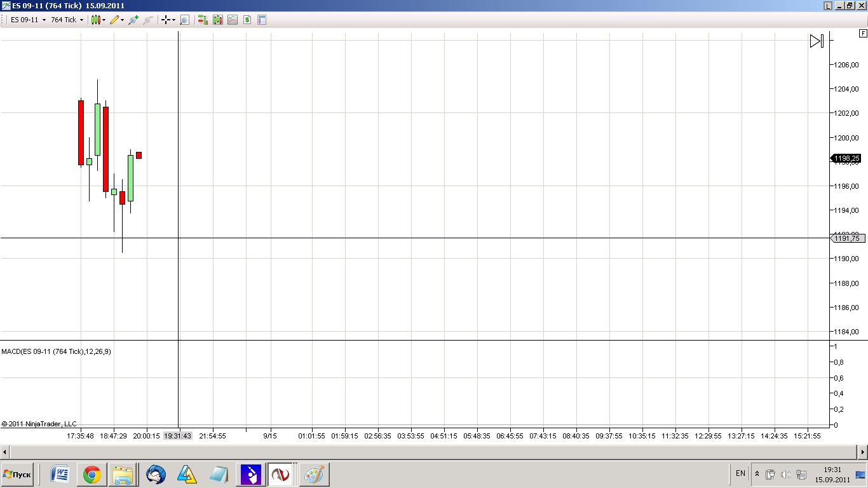Click the NinjaTrader chart icon in the title bar
The image size is (868, 488).
[x=6, y=6]
